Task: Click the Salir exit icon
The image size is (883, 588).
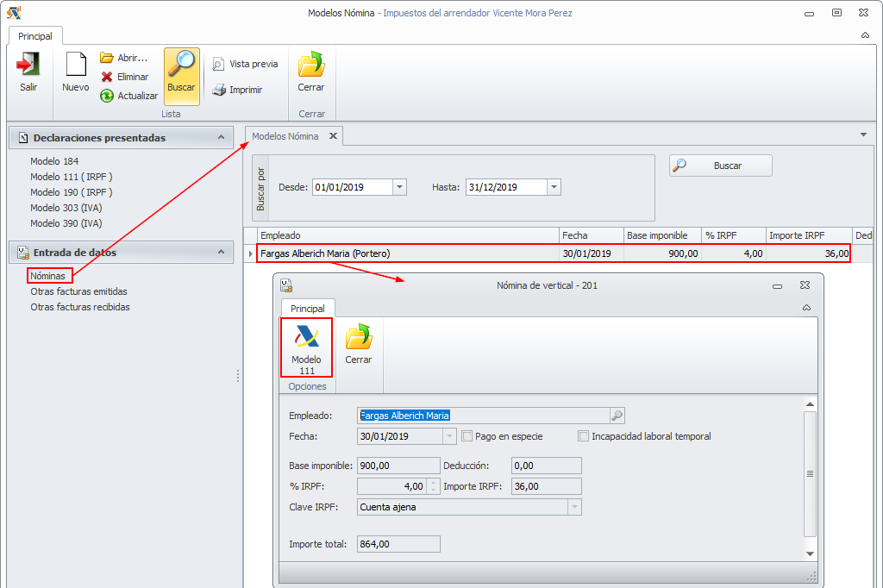Action: tap(28, 66)
